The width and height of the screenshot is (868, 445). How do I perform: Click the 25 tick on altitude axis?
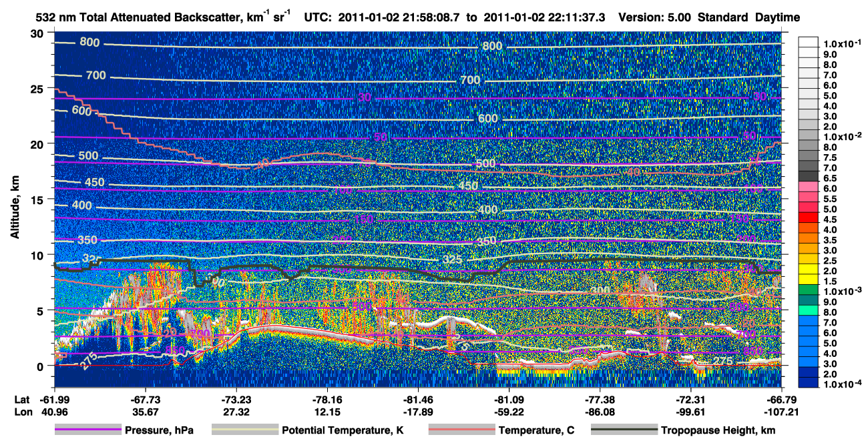coord(39,89)
